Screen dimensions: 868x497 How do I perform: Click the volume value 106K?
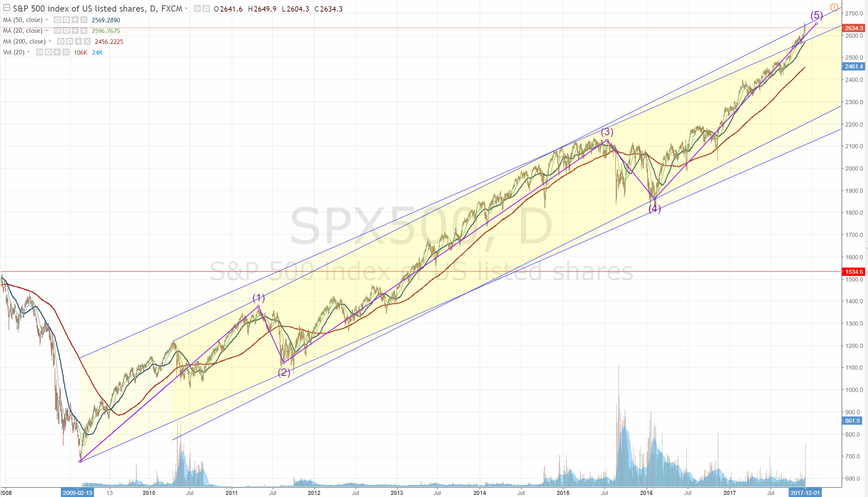(80, 52)
